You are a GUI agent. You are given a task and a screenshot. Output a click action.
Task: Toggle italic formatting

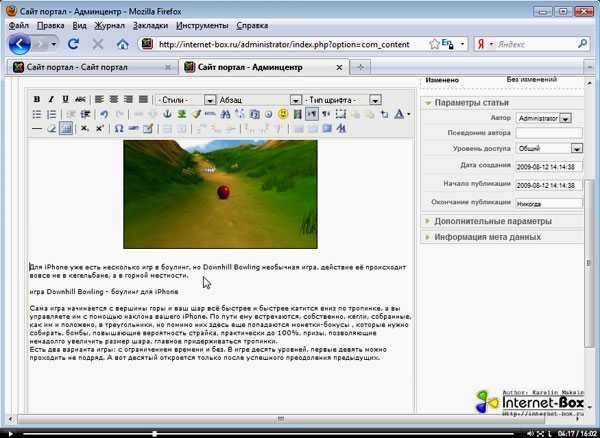coord(51,99)
